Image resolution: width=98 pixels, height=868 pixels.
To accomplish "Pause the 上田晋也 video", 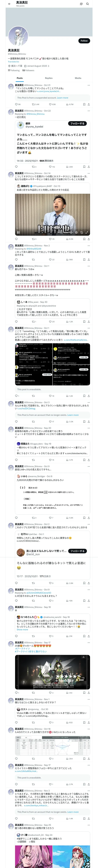I will tap(18, 232).
